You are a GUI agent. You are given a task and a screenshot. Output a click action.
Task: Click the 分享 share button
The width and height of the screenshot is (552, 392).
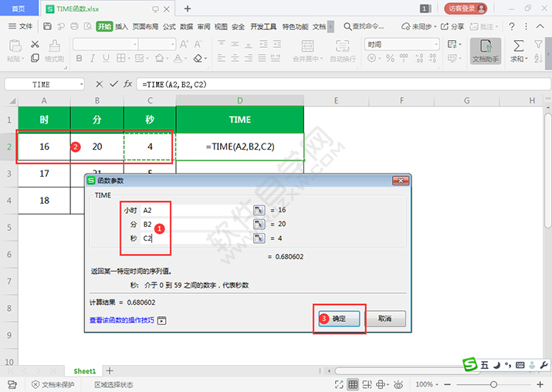(452, 26)
